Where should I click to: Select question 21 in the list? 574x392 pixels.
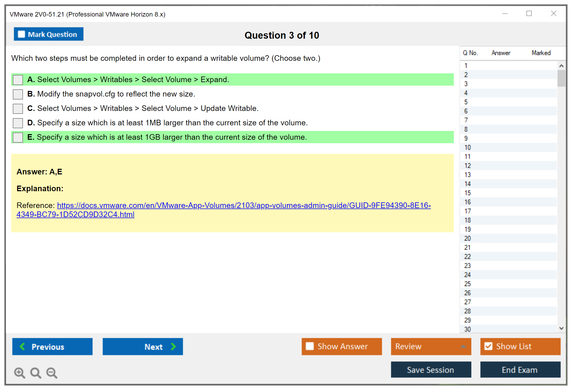[467, 247]
